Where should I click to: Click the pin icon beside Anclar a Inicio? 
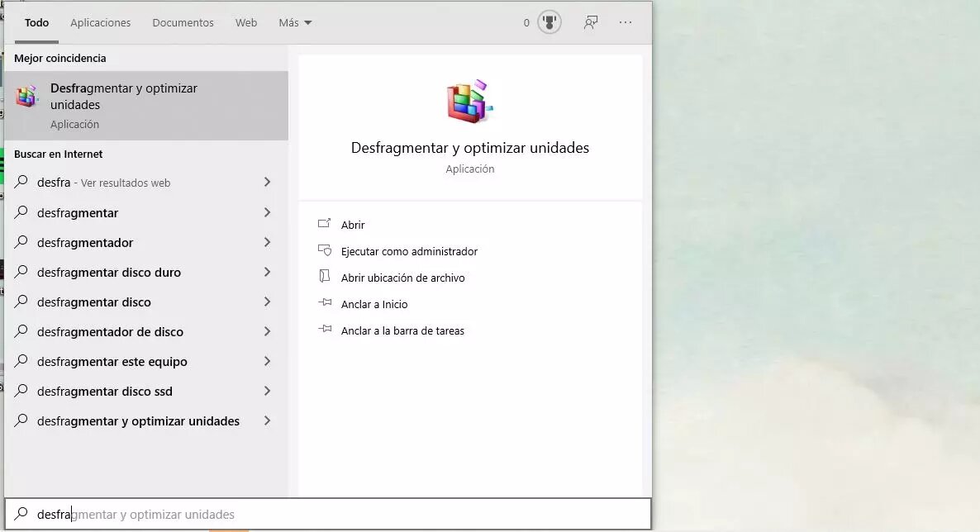pos(325,303)
